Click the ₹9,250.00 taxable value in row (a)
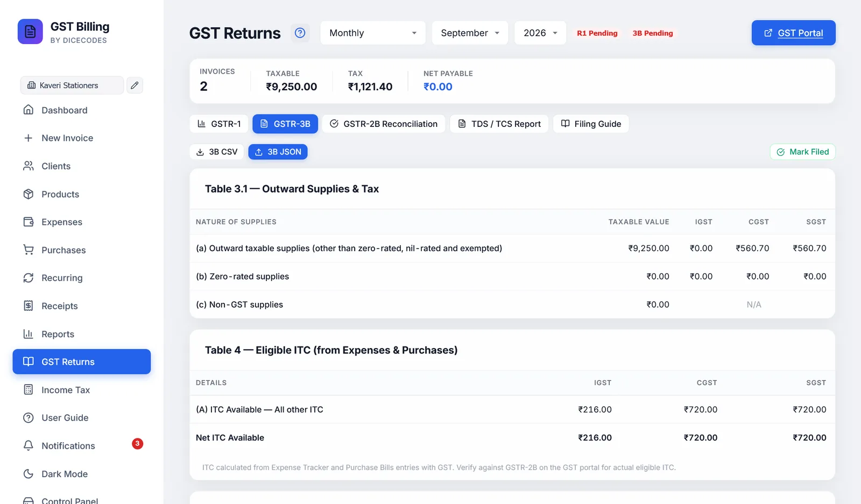The image size is (861, 504). [648, 248]
